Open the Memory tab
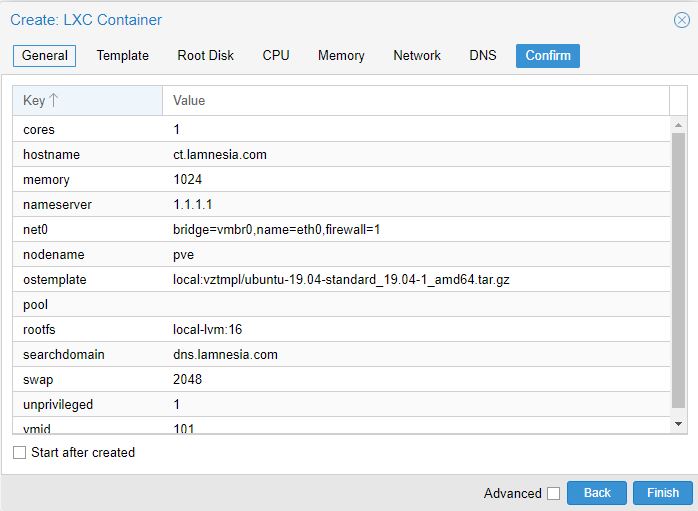The width and height of the screenshot is (698, 511). (x=341, y=56)
